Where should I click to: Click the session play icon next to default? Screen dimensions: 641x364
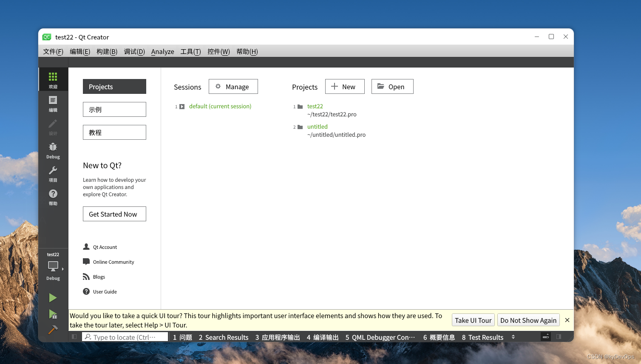tap(182, 107)
